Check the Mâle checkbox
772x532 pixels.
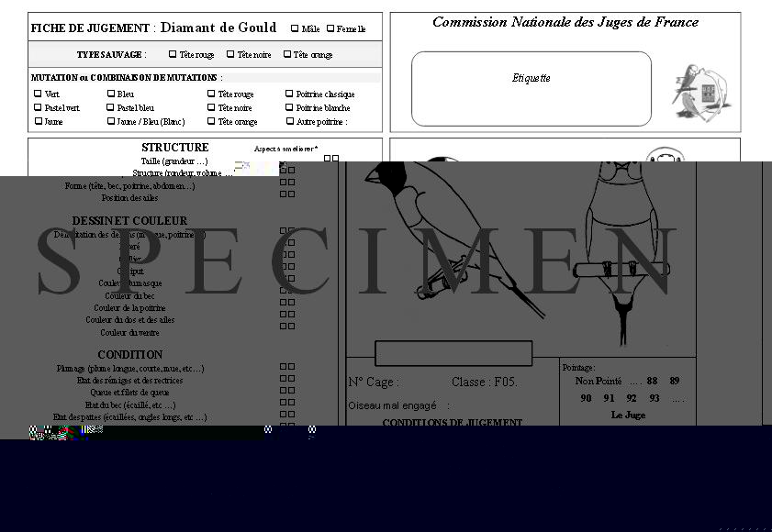tap(295, 28)
